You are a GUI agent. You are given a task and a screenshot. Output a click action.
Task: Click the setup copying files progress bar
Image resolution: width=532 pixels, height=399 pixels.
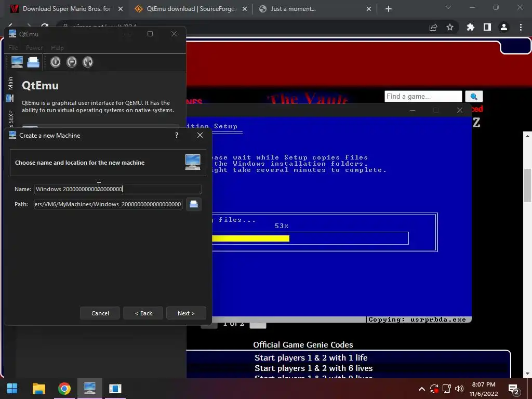tap(310, 238)
